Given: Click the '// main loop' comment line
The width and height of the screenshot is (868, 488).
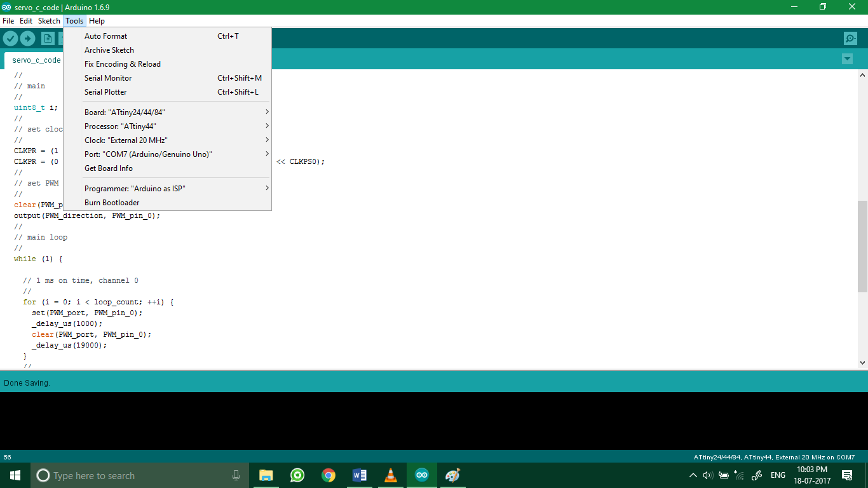Looking at the screenshot, I should click(41, 238).
